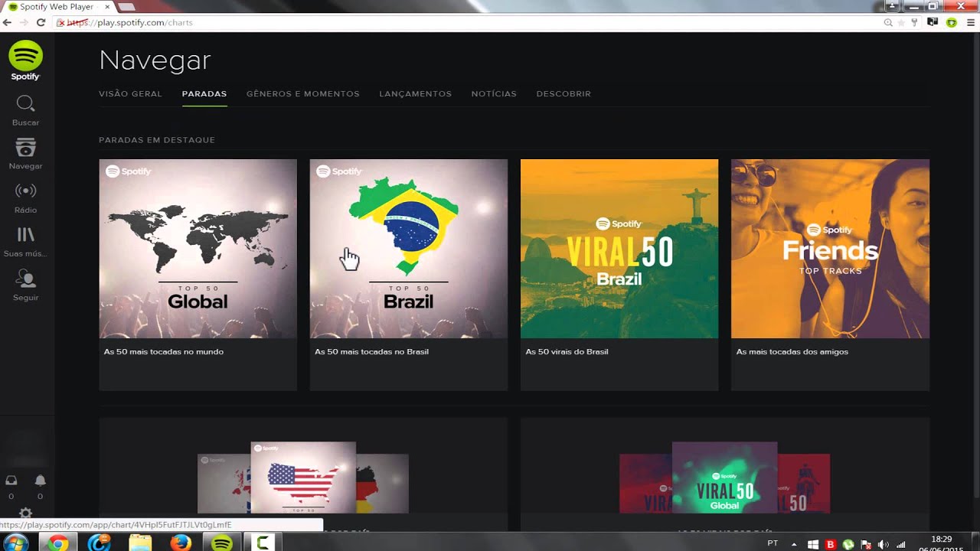Image resolution: width=980 pixels, height=551 pixels.
Task: Open Rádio from the sidebar
Action: (x=25, y=198)
